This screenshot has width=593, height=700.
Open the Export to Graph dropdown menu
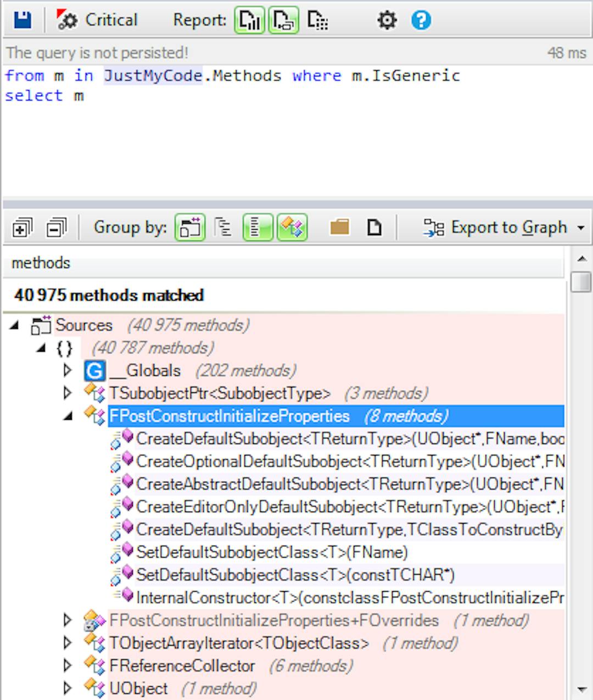coord(580,227)
